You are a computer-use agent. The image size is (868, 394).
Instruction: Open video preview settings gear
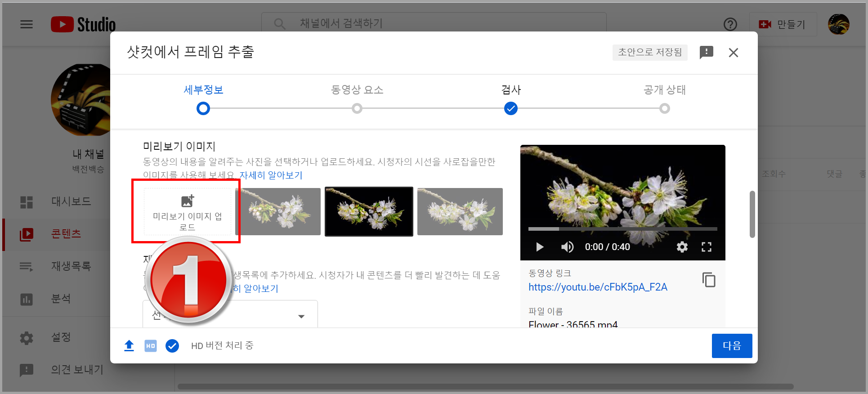tap(682, 247)
